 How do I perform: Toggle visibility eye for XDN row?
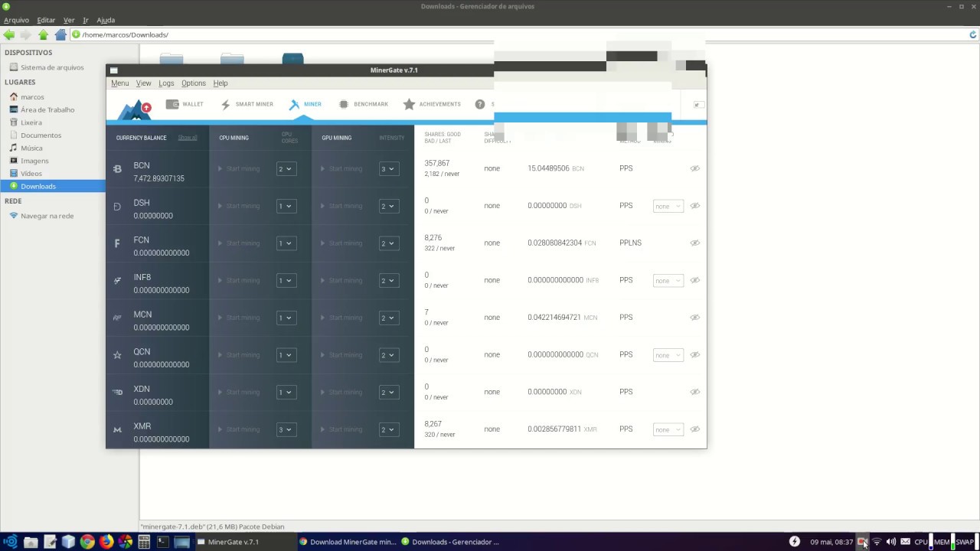pos(695,392)
